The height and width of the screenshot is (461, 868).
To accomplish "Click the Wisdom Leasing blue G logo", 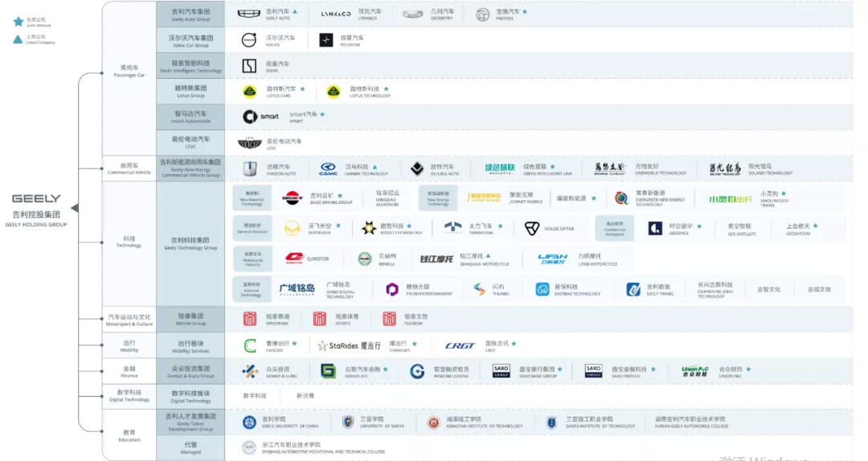I will [x=417, y=371].
